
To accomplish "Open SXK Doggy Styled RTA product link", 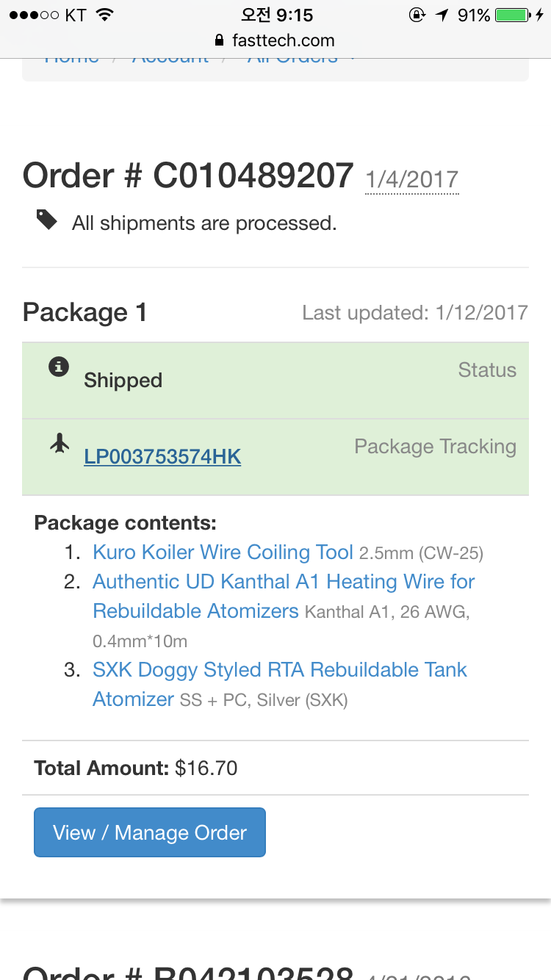I will point(280,670).
